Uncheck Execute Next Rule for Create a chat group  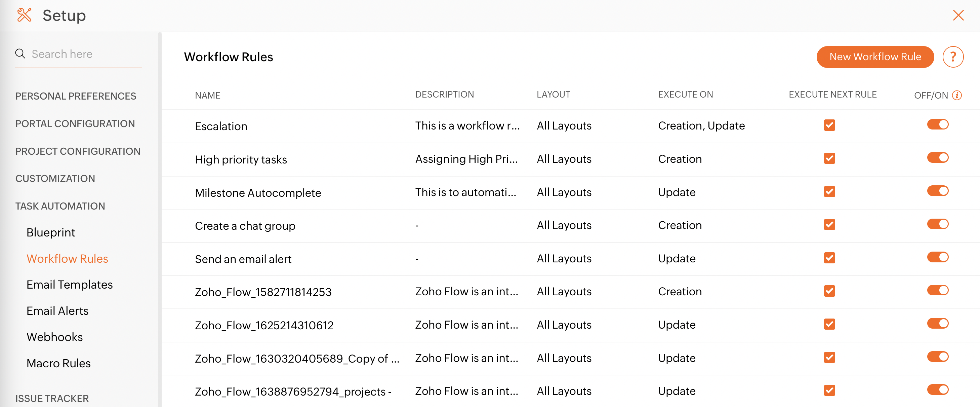click(x=829, y=224)
